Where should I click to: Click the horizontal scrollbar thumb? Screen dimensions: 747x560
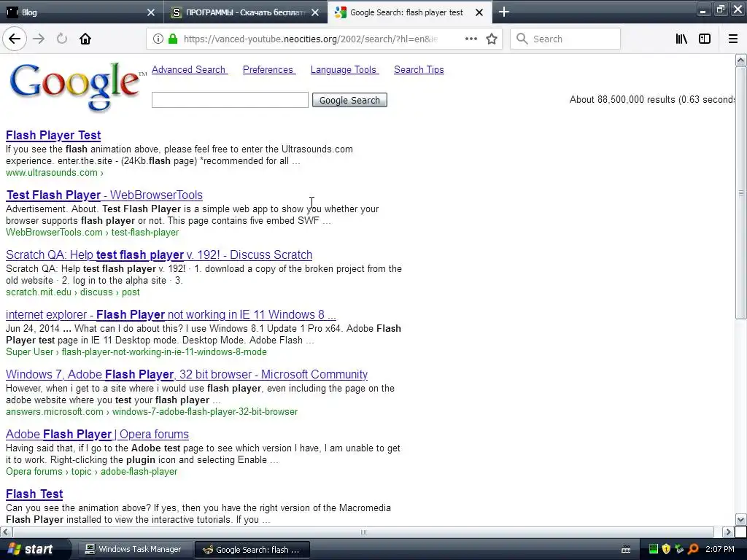pos(363,532)
